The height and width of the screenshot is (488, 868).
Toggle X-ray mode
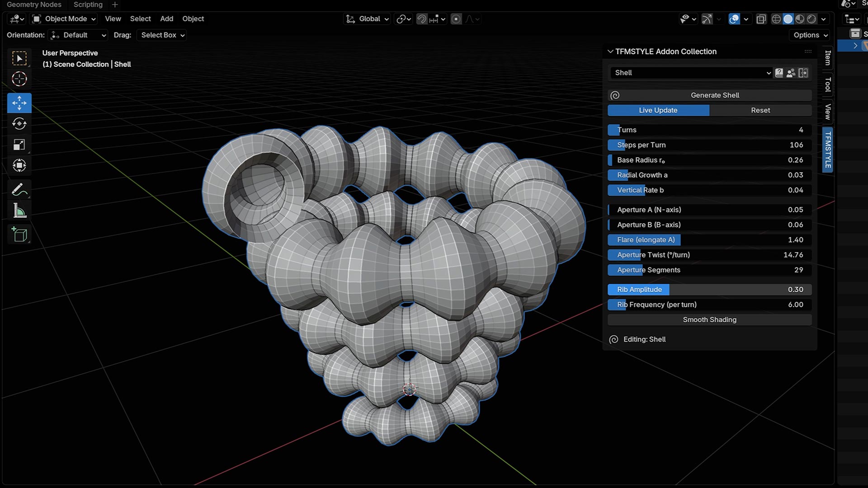761,19
